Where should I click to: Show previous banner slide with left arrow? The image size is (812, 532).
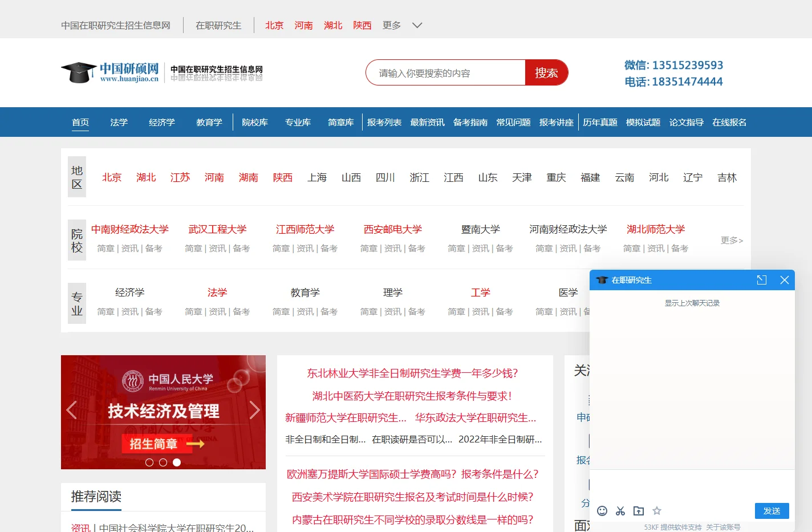[x=71, y=410]
